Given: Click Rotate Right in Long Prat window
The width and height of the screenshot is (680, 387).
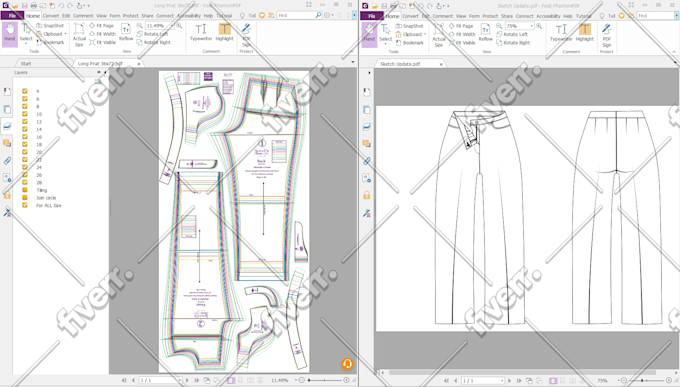Looking at the screenshot, I should (x=154, y=43).
